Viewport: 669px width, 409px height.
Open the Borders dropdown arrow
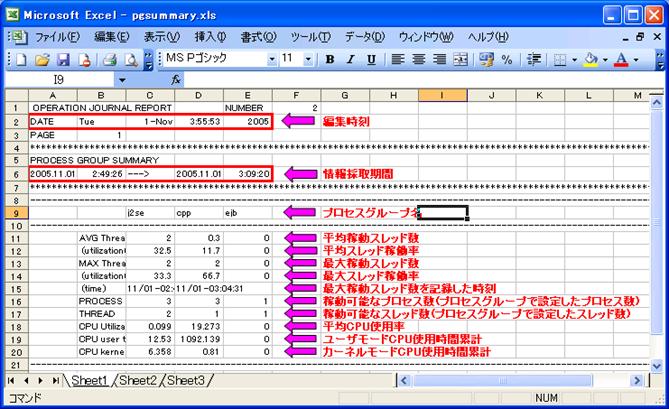[x=574, y=60]
